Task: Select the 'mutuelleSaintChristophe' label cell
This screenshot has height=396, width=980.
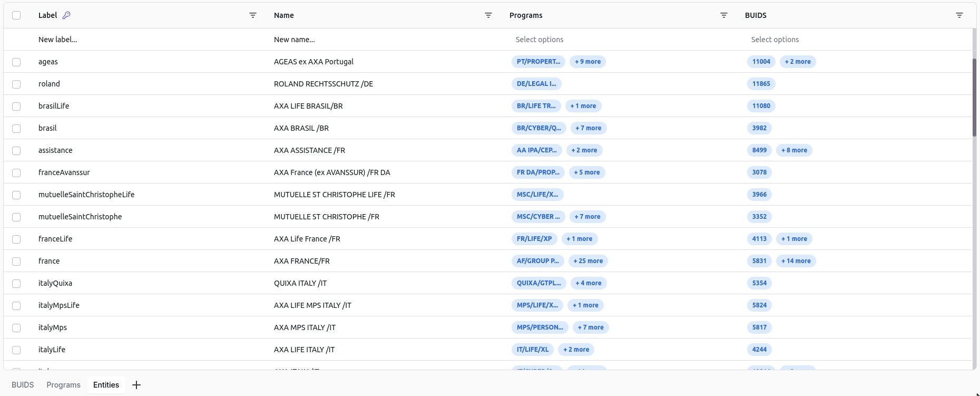Action: [80, 217]
